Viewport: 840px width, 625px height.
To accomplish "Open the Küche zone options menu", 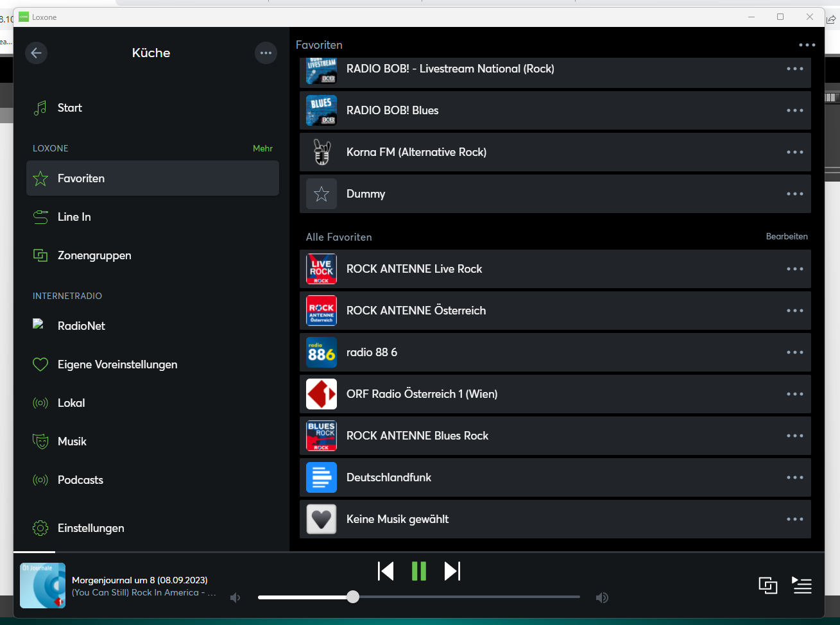I will 266,53.
